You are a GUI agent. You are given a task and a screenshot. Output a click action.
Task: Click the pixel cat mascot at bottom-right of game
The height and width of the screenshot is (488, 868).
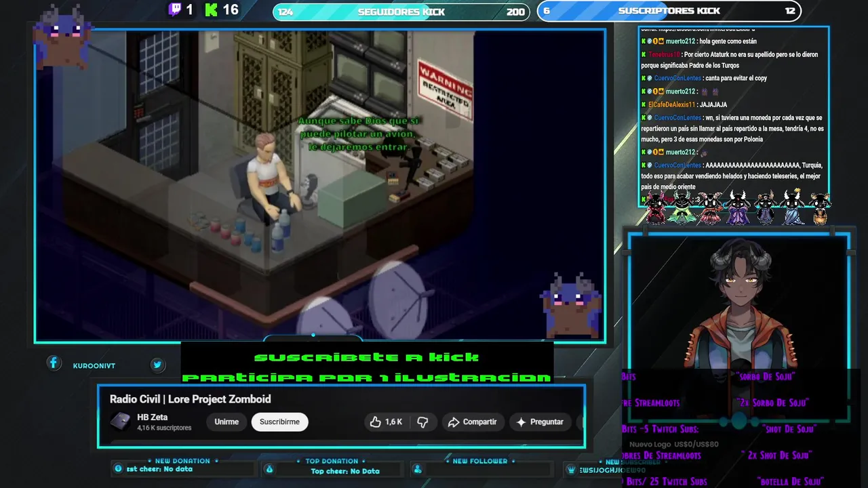(x=571, y=305)
